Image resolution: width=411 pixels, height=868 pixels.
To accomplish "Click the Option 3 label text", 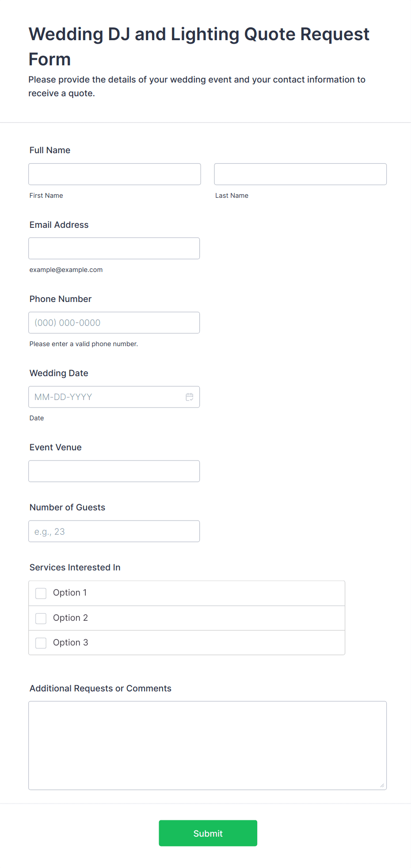I will (70, 642).
